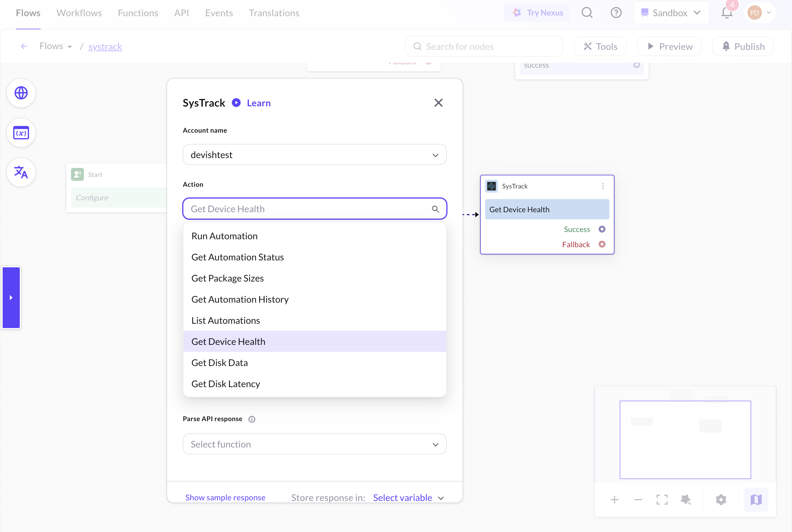The height and width of the screenshot is (532, 792).
Task: Open the Select function dropdown
Action: pyautogui.click(x=314, y=444)
